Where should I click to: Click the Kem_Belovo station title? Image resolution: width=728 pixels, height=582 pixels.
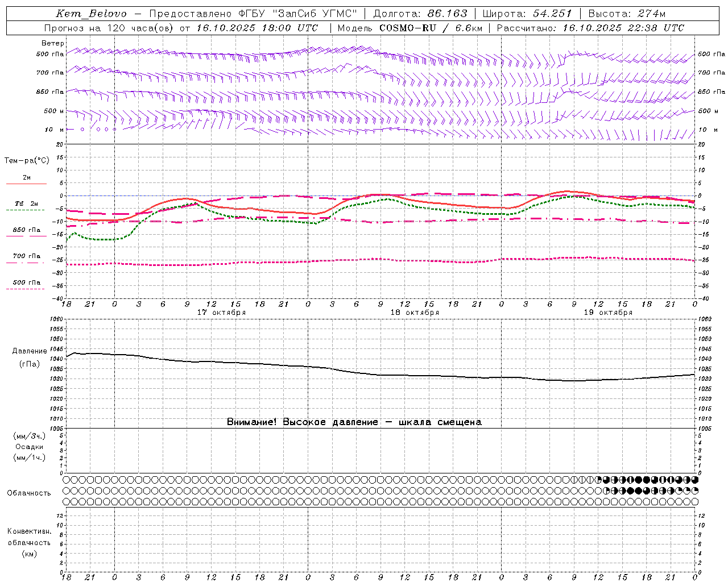(91, 14)
